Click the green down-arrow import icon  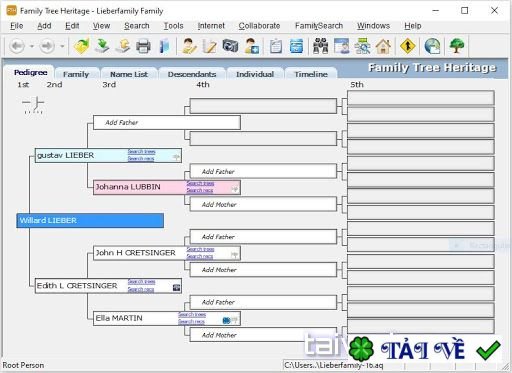[102, 46]
